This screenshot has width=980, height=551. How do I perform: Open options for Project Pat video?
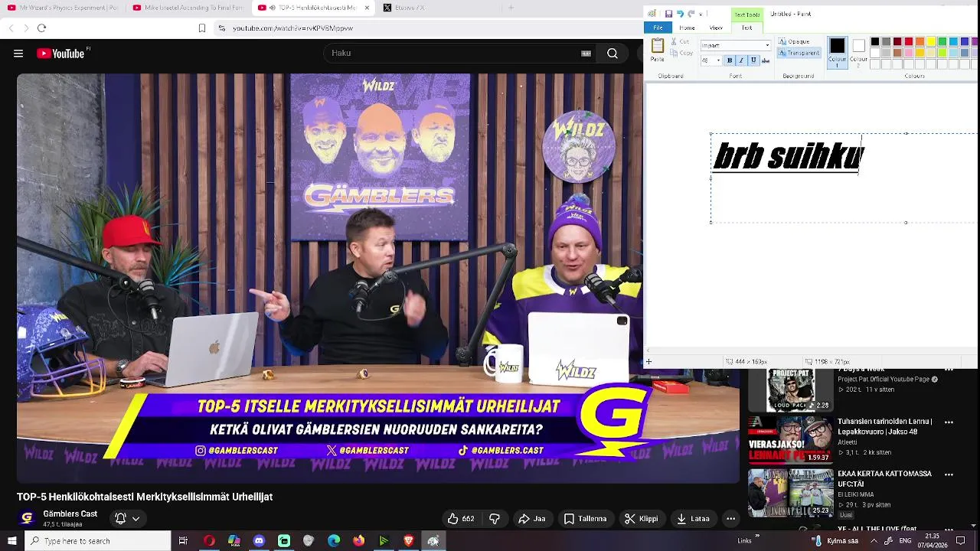(949, 370)
